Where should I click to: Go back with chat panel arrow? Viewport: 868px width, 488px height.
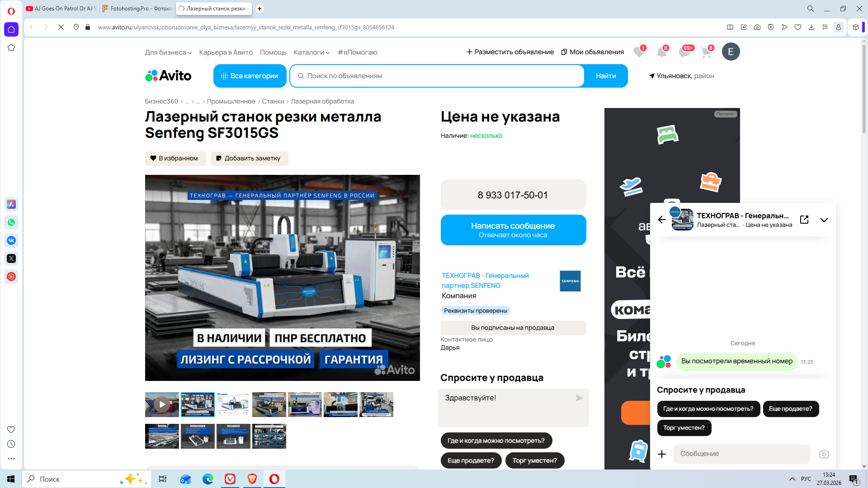pos(662,220)
